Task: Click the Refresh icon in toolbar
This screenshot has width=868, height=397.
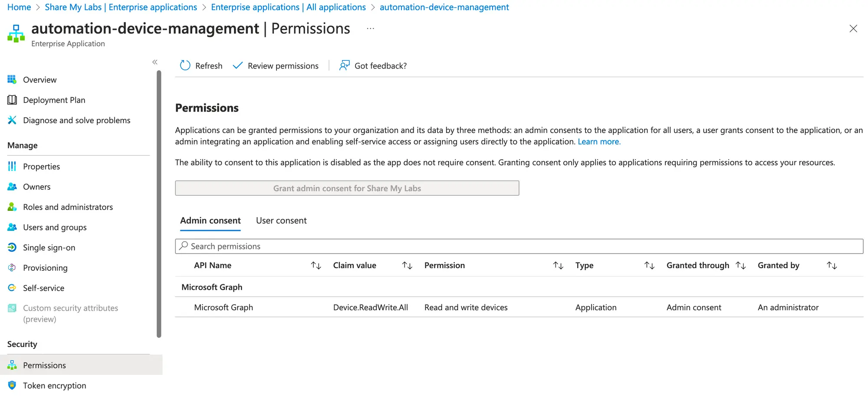Action: (x=185, y=66)
